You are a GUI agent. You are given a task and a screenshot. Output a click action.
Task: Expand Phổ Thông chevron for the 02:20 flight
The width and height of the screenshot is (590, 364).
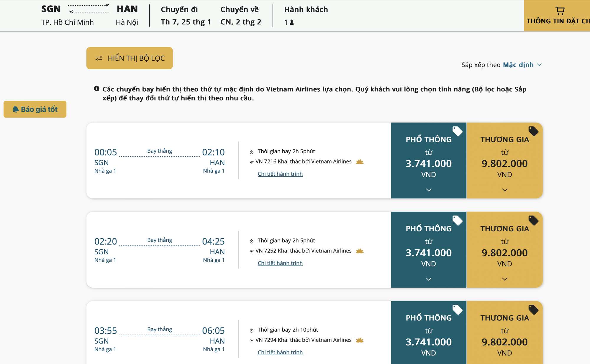coord(429,279)
